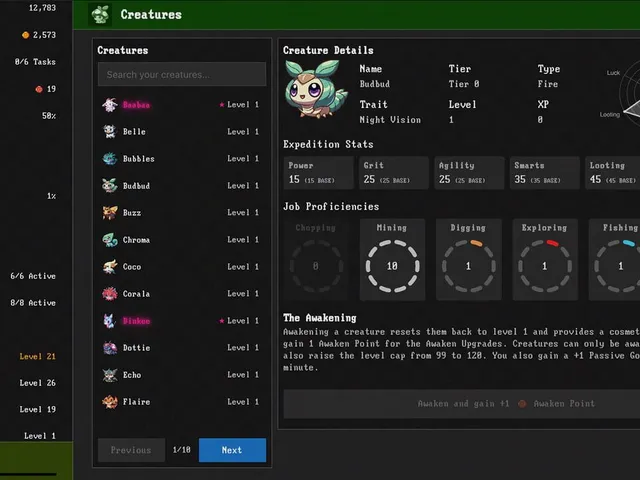Open the Exploring proficiency card

click(x=545, y=260)
